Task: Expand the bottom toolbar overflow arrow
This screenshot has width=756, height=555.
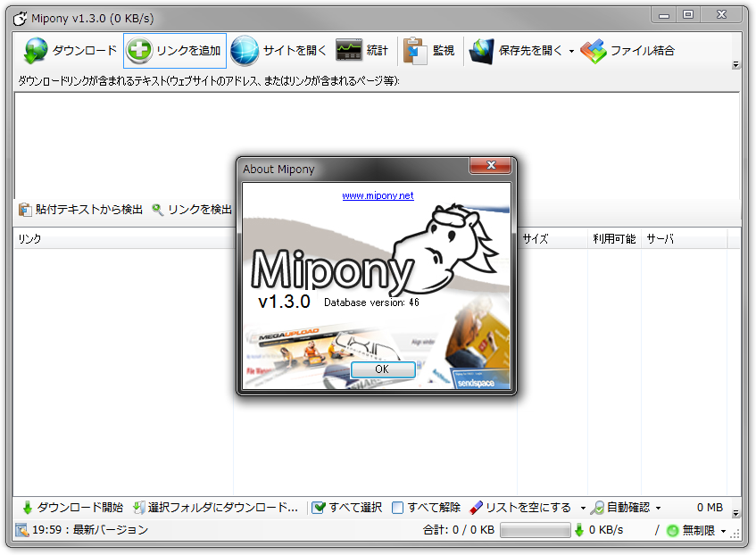Action: pos(735,513)
